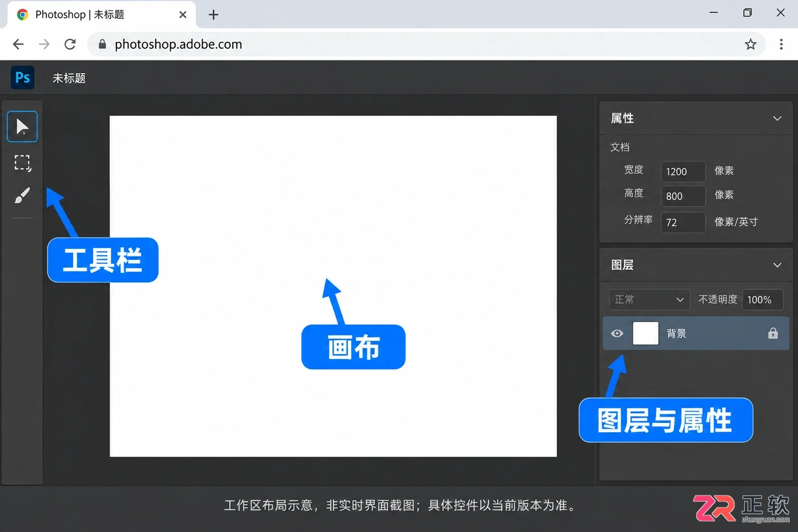Screen dimensions: 798x532
Task: Open the 正常 blend mode dropdown
Action: 649,300
